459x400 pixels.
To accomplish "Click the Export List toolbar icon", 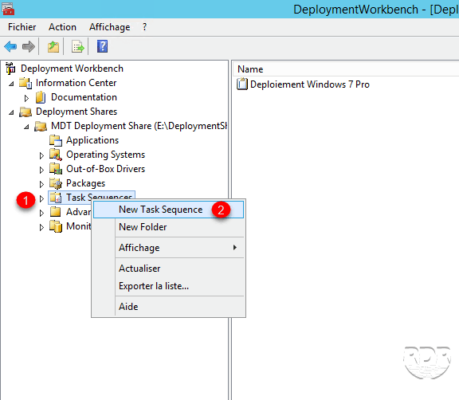I will tap(78, 47).
